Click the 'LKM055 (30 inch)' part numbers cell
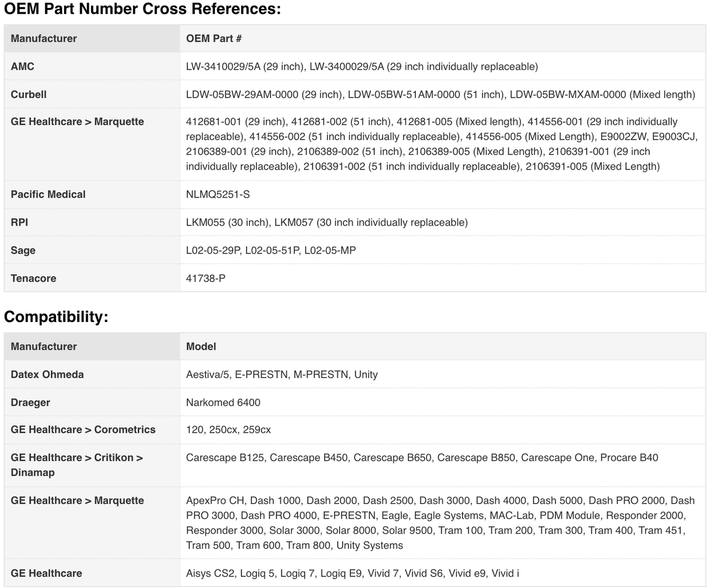Screen dimensions: 711x588 442,222
